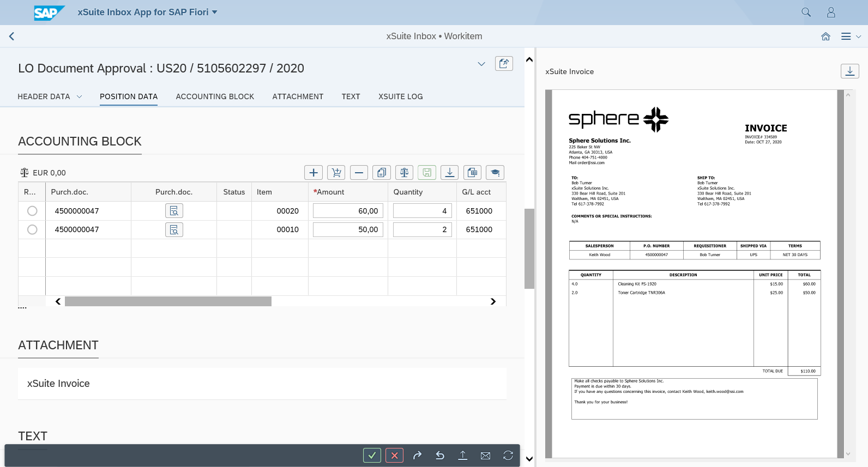868x467 pixels.
Task: Click the accounting table horizontal scrollbar
Action: (x=168, y=301)
